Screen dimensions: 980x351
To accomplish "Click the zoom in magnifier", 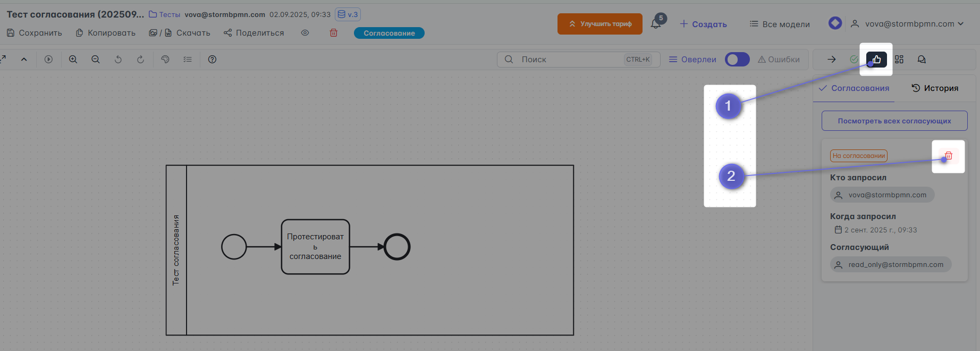I will [73, 60].
